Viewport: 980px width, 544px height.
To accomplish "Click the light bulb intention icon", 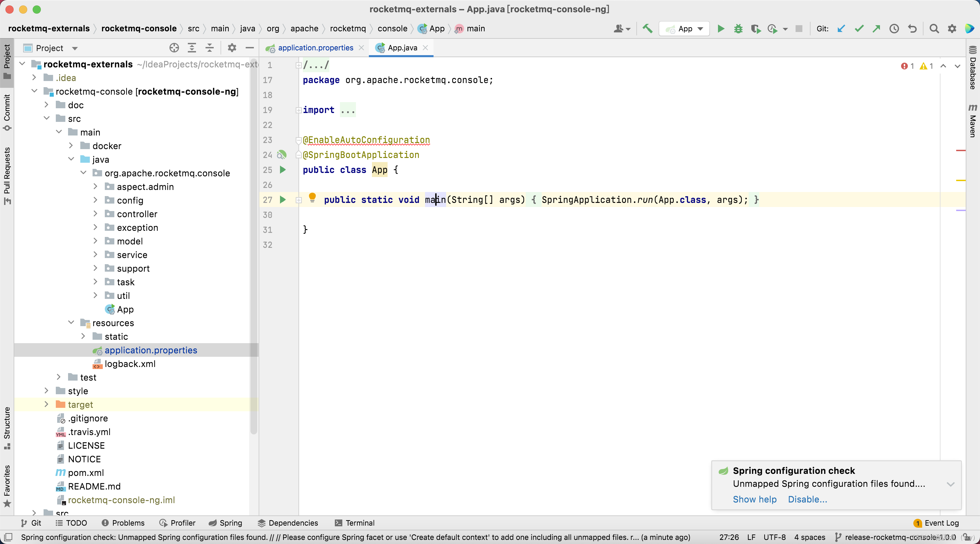I will pyautogui.click(x=312, y=197).
